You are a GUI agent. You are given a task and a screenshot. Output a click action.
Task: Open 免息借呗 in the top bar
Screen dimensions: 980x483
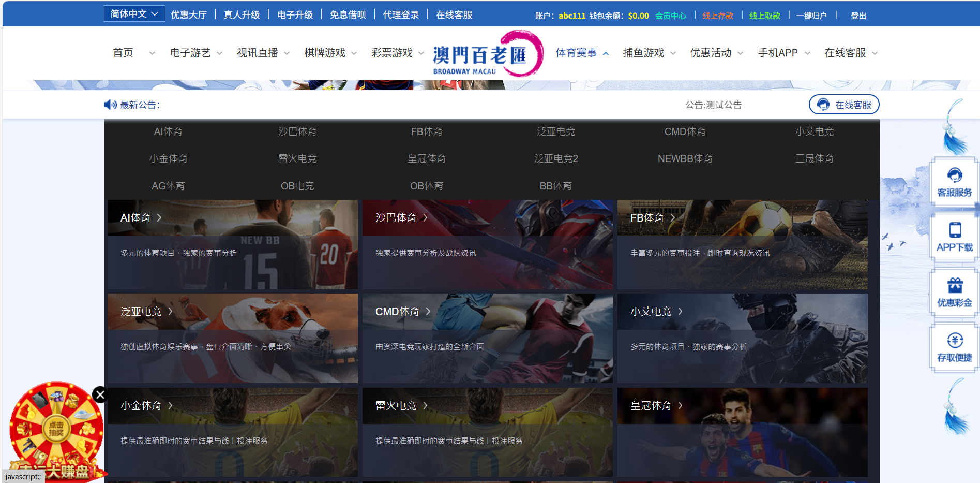(x=348, y=15)
